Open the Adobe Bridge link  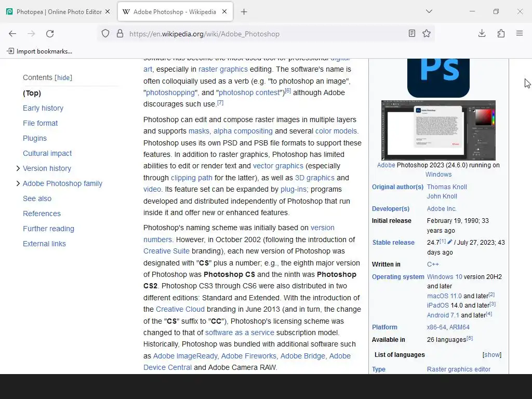click(x=303, y=356)
